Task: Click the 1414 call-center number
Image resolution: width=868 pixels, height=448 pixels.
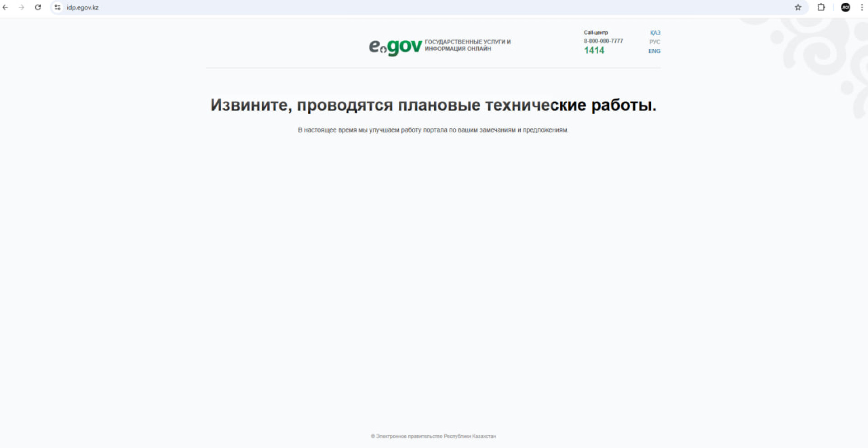Action: [594, 50]
